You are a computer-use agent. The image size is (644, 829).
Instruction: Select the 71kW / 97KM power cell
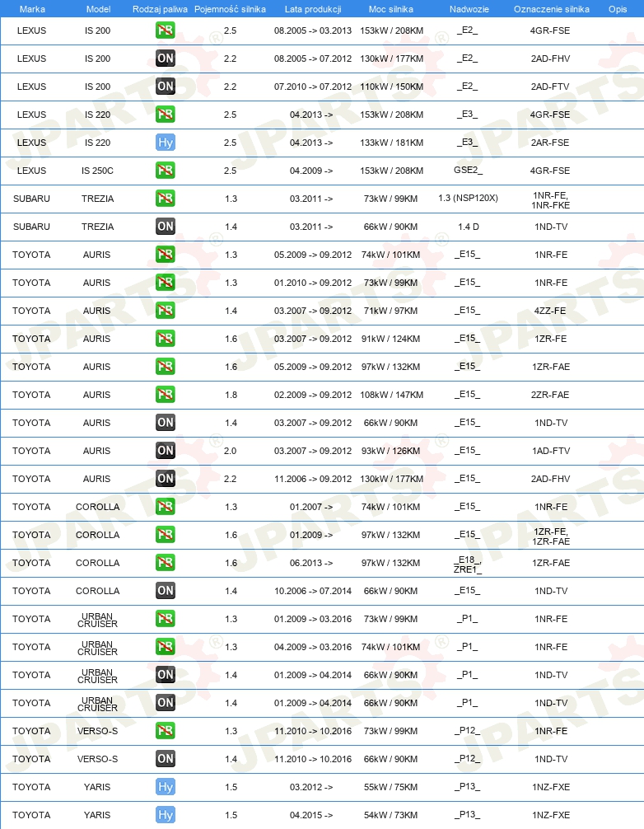point(391,311)
